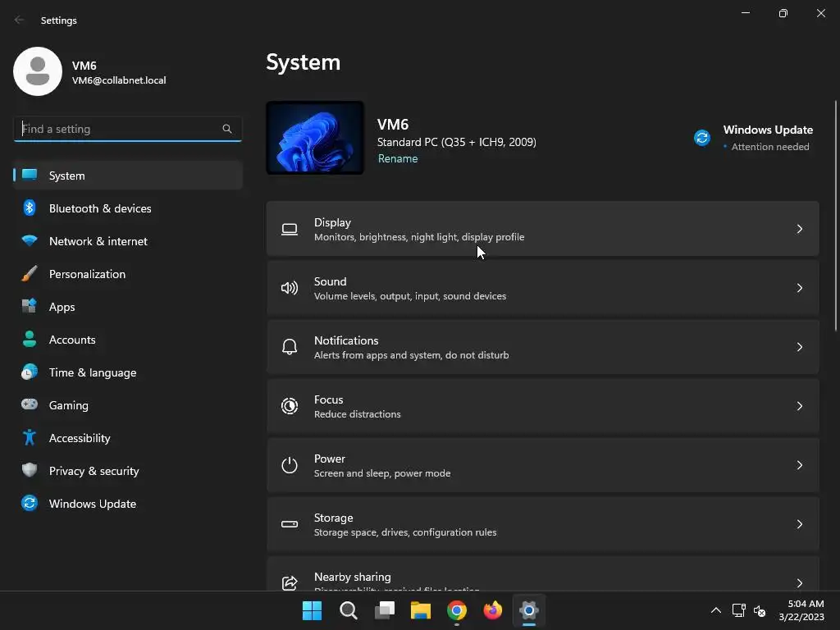The image size is (840, 630).
Task: Expand the Sound settings chevron
Action: click(x=799, y=288)
